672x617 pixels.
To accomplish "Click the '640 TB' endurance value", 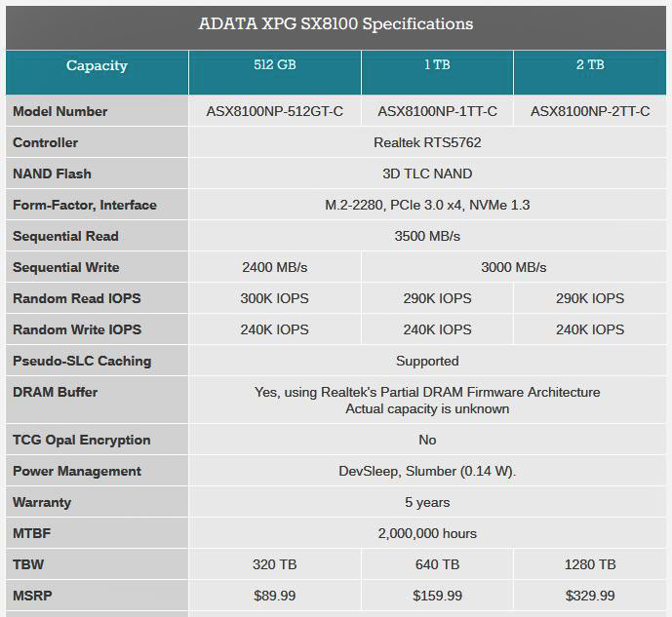I will (x=437, y=564).
